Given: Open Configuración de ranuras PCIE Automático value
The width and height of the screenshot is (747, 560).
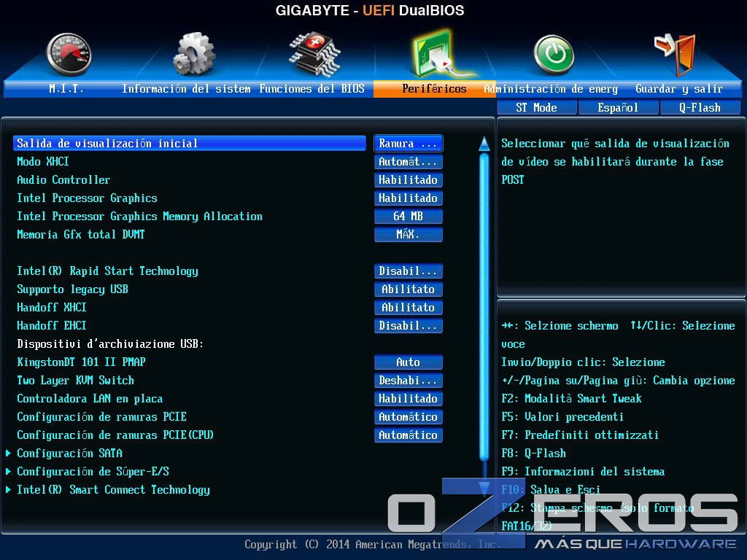Looking at the screenshot, I should (x=409, y=416).
